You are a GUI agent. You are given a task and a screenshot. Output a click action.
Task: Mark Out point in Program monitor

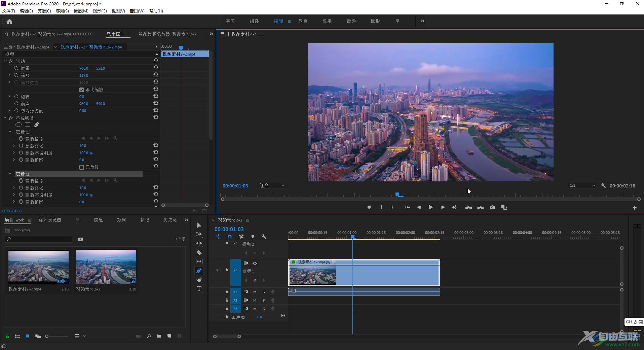pos(392,207)
